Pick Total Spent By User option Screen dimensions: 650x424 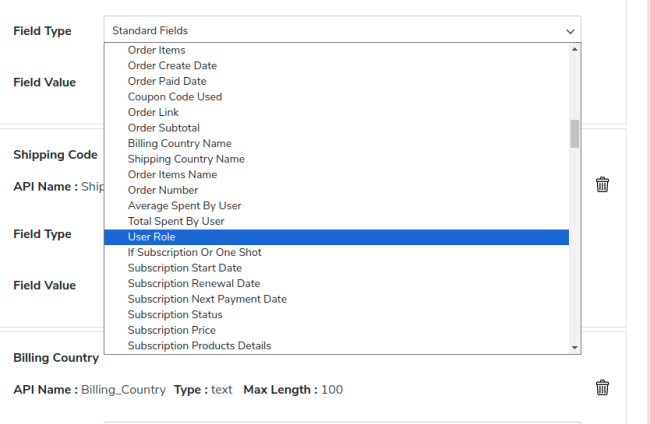176,221
